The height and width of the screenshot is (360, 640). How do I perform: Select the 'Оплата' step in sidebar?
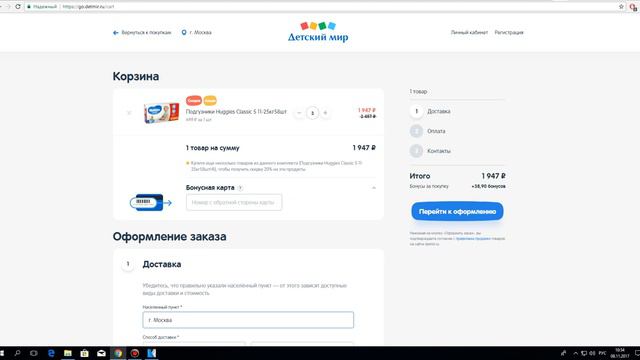428,131
